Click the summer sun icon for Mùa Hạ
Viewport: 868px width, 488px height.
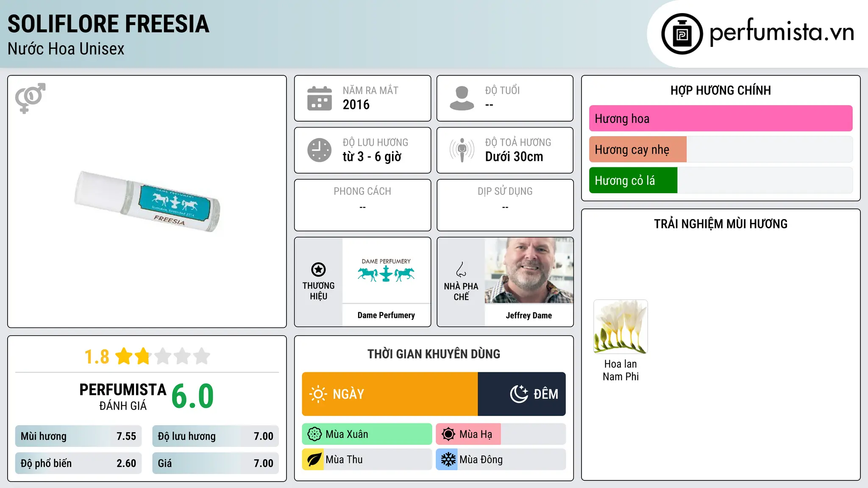click(448, 434)
